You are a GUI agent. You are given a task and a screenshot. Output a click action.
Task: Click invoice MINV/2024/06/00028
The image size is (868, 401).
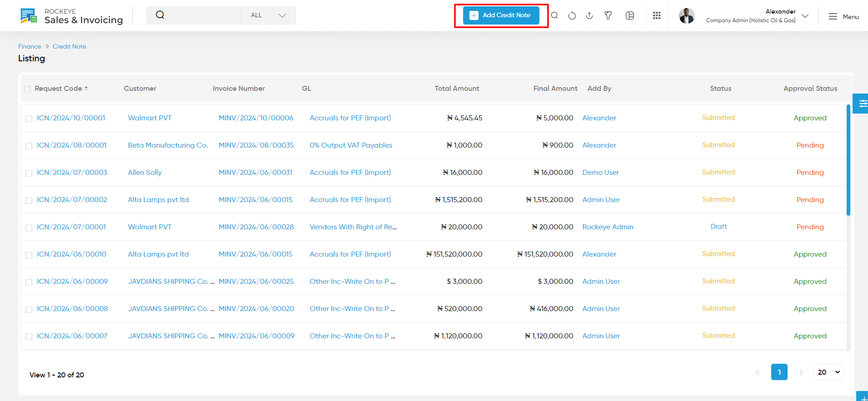point(256,227)
